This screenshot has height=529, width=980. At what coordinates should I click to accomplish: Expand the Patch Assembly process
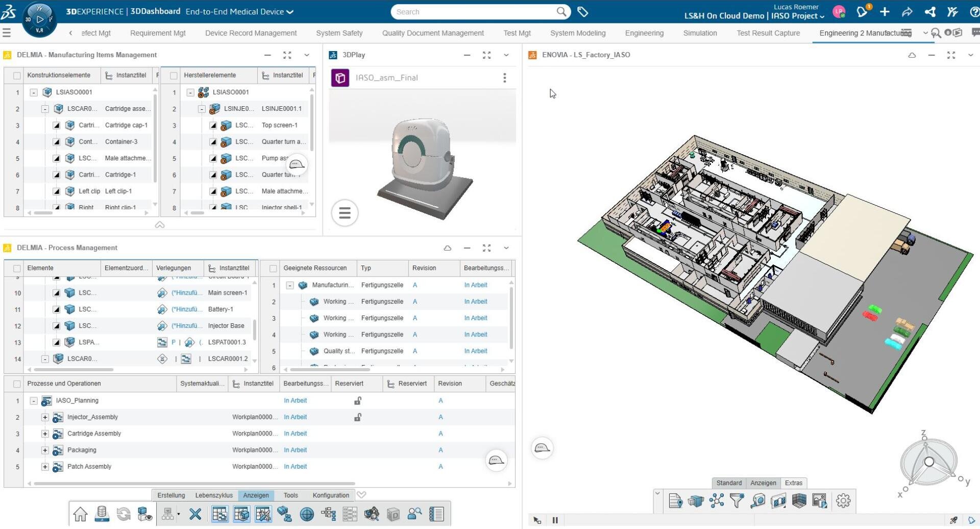[45, 467]
